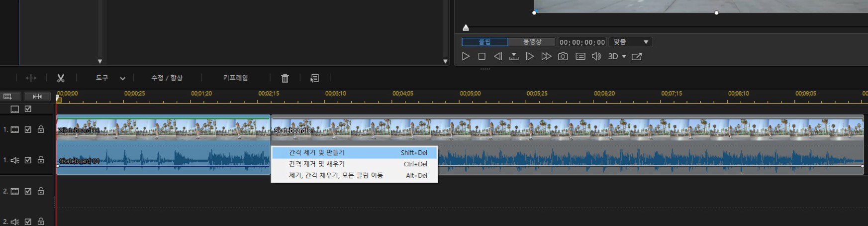The image size is (868, 226).
Task: Toggle video track 1 enable checkbox
Action: pos(28,129)
